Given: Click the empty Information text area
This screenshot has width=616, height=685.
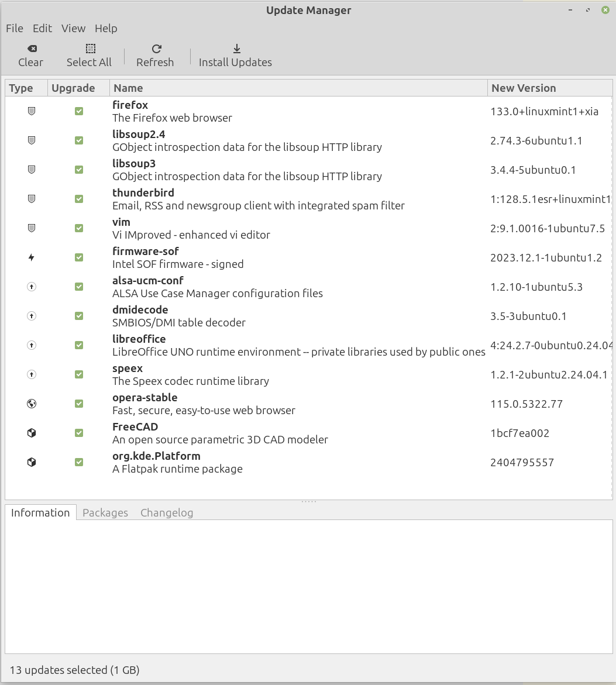Looking at the screenshot, I should 308,586.
